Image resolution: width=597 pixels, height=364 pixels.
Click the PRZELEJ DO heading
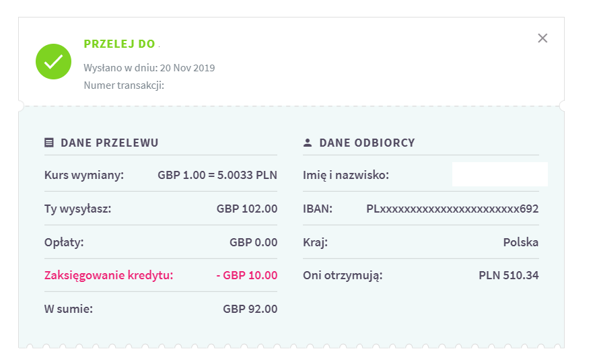119,44
